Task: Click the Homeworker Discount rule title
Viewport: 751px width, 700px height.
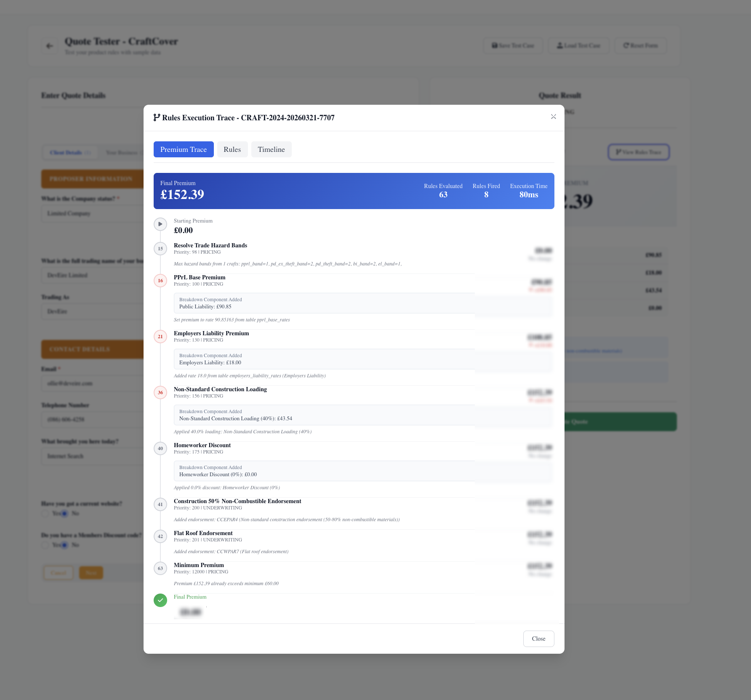Action: coord(202,445)
